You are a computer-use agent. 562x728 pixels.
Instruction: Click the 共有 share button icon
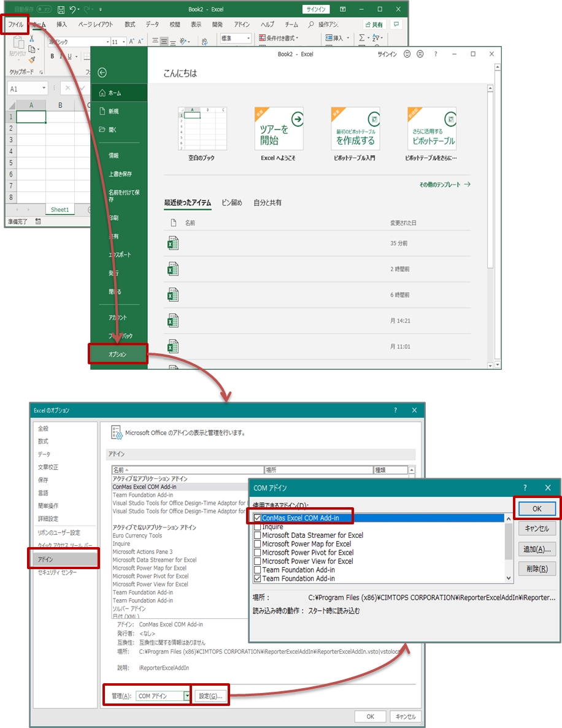coord(373,25)
